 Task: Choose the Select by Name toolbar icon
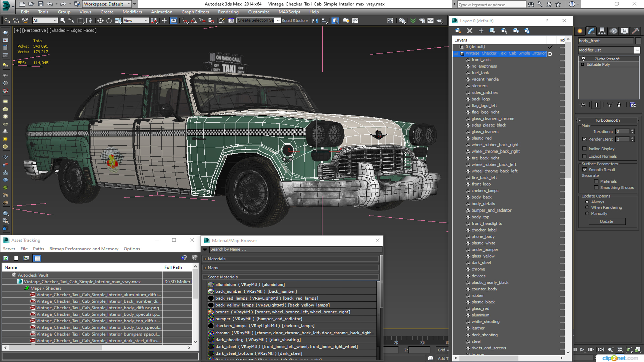pyautogui.click(x=71, y=21)
